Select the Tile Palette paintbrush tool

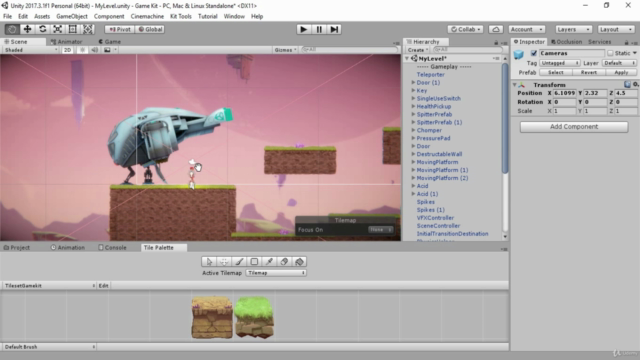pos(239,262)
